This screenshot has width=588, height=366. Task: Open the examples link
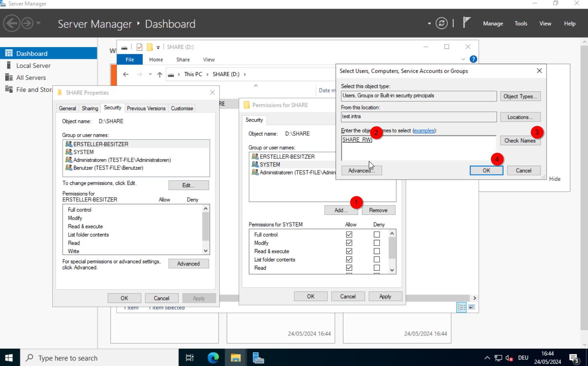click(424, 130)
